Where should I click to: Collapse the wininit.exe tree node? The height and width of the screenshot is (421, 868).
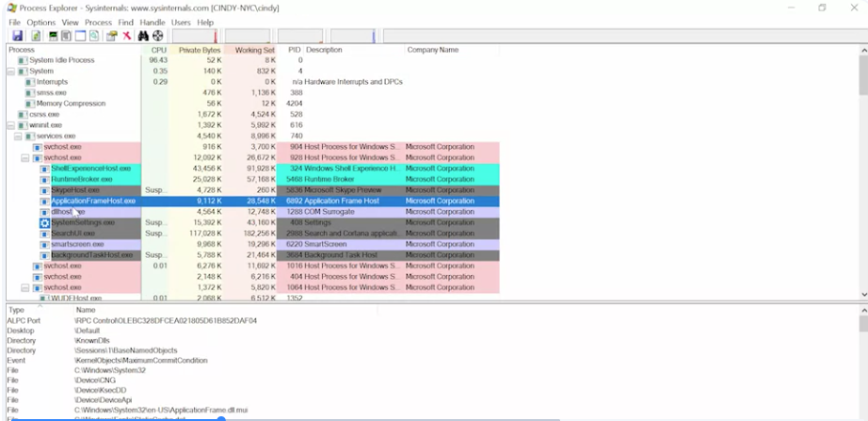click(10, 126)
